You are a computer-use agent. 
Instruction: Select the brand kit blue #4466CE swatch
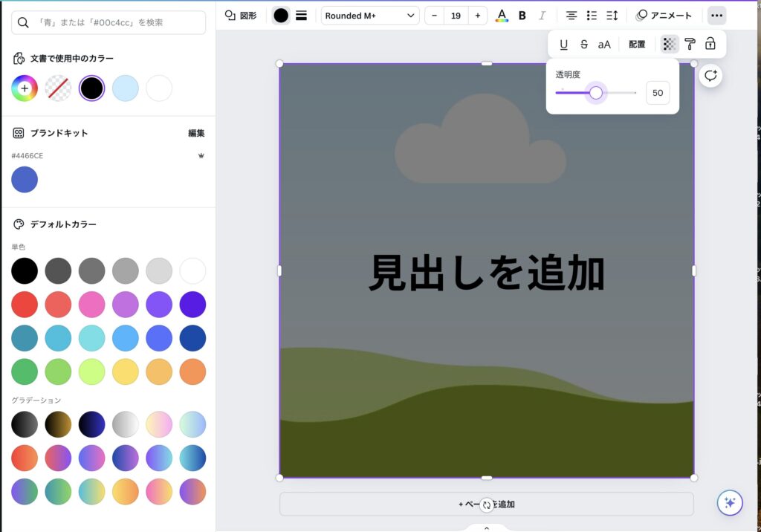25,180
